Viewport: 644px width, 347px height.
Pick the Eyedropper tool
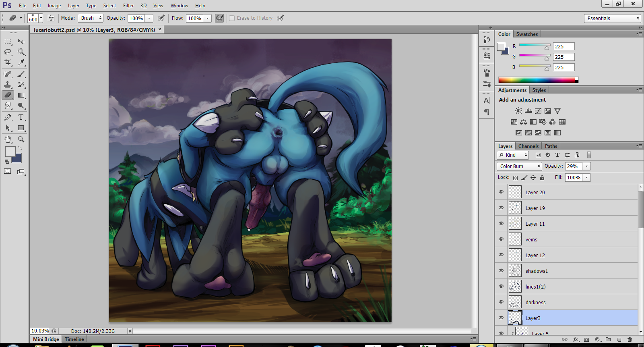pos(21,62)
